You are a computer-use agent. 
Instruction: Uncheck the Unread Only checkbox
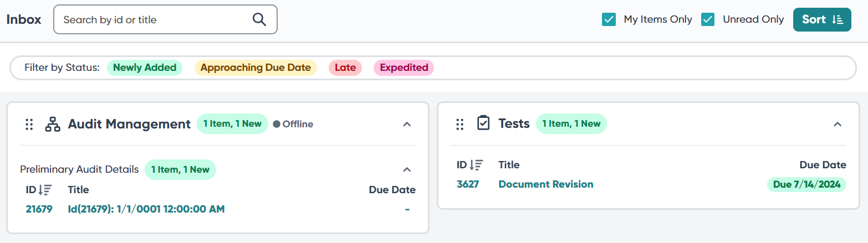tap(708, 20)
